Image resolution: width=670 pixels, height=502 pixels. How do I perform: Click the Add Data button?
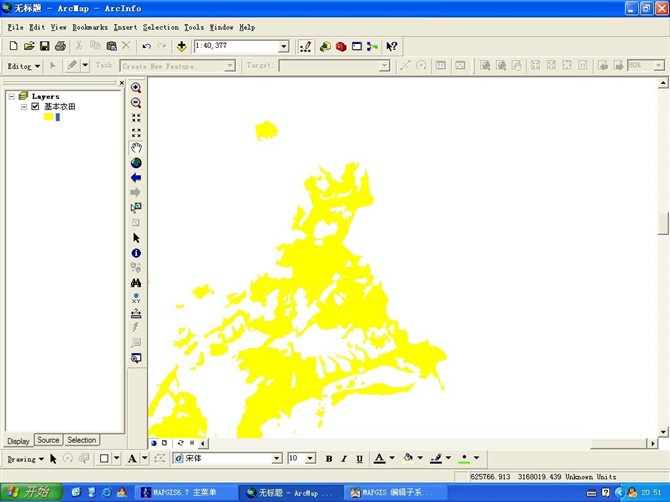coord(182,46)
